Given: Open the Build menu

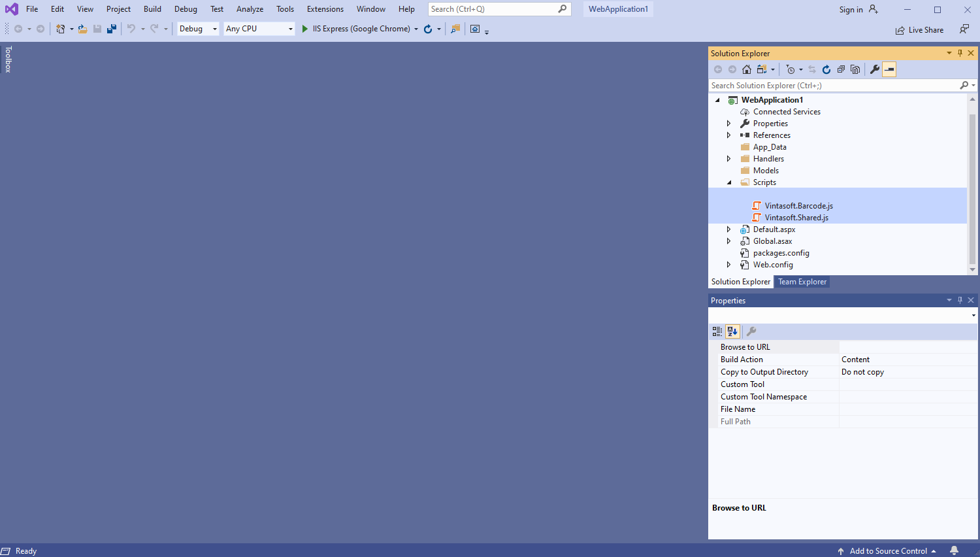Looking at the screenshot, I should (152, 9).
